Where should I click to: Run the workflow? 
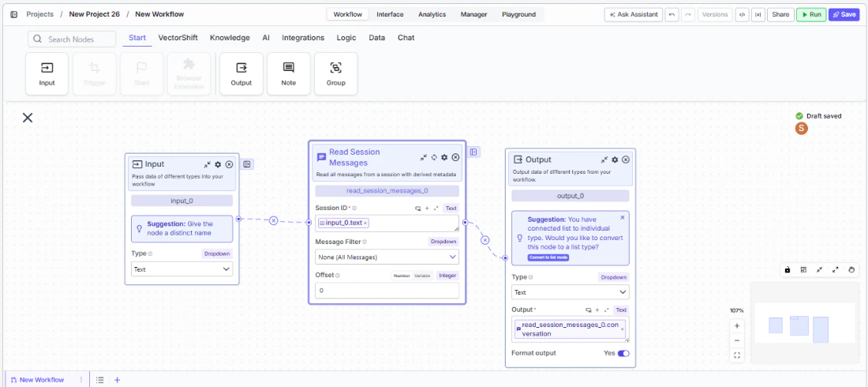tap(811, 14)
